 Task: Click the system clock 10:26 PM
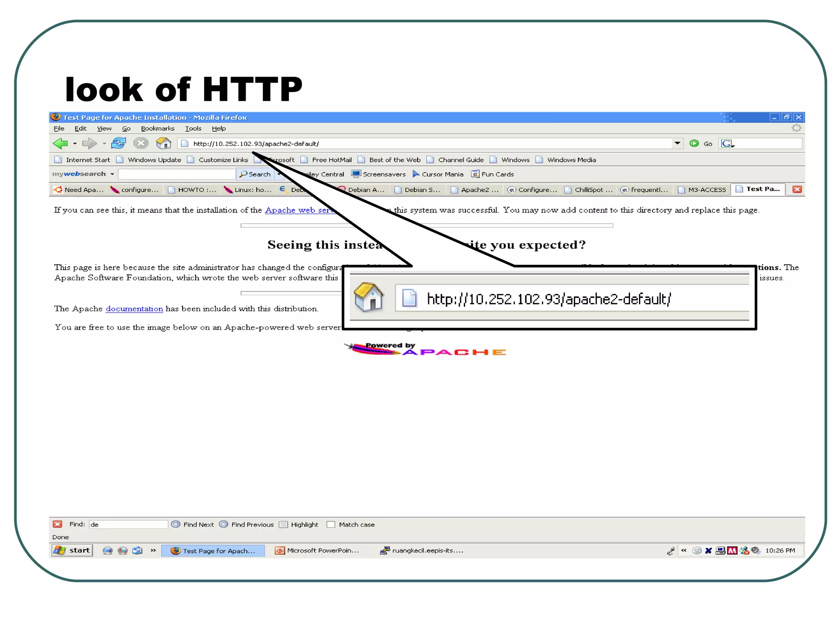coord(780,551)
